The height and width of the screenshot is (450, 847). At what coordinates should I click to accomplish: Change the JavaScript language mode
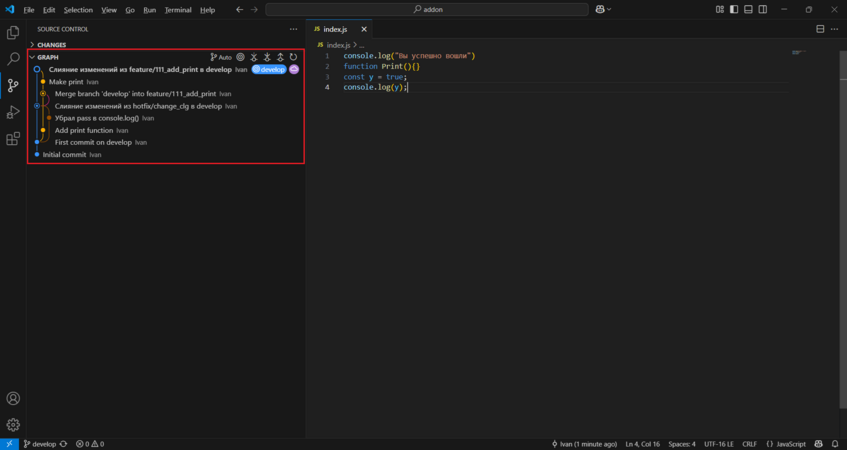pyautogui.click(x=790, y=444)
